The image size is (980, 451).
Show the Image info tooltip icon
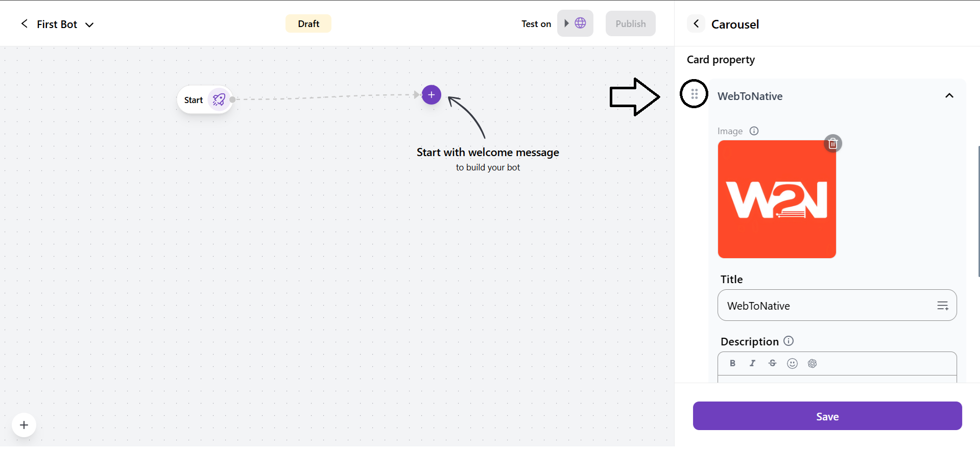pos(754,131)
